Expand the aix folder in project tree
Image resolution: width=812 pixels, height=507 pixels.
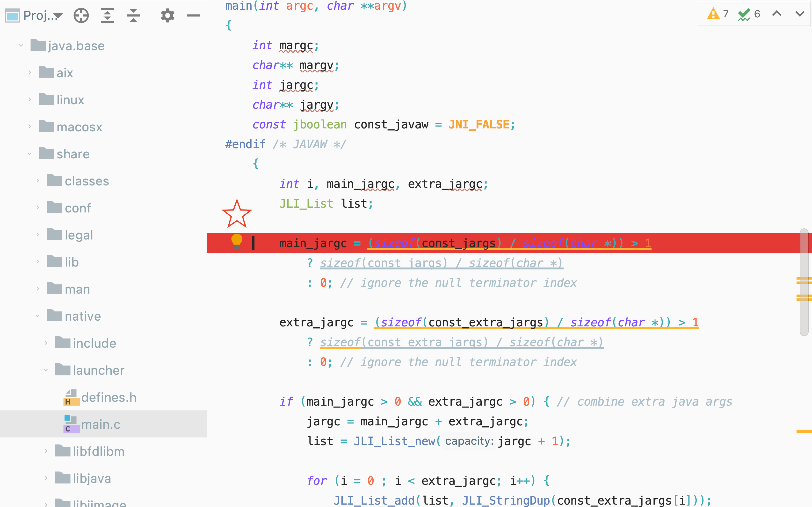[30, 72]
